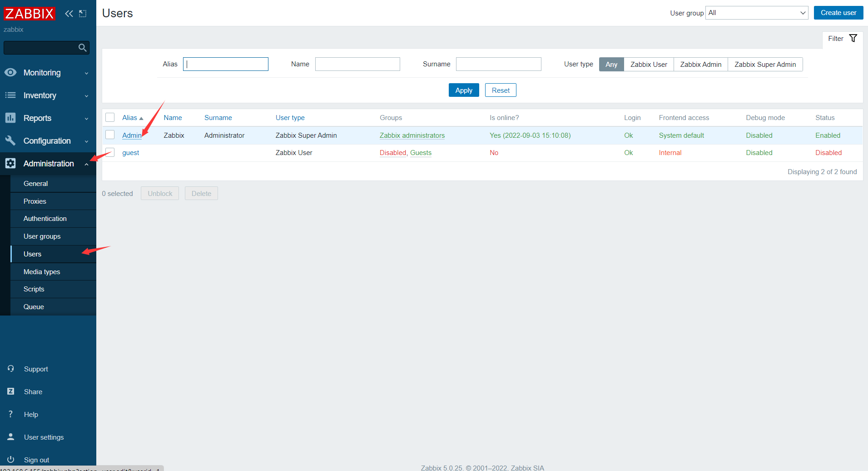Open Media types page

53,272
